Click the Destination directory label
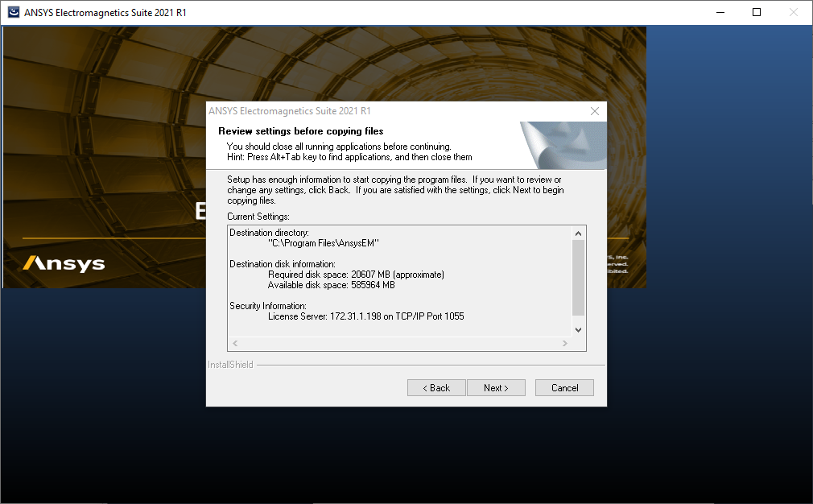The image size is (813, 504). click(x=269, y=233)
